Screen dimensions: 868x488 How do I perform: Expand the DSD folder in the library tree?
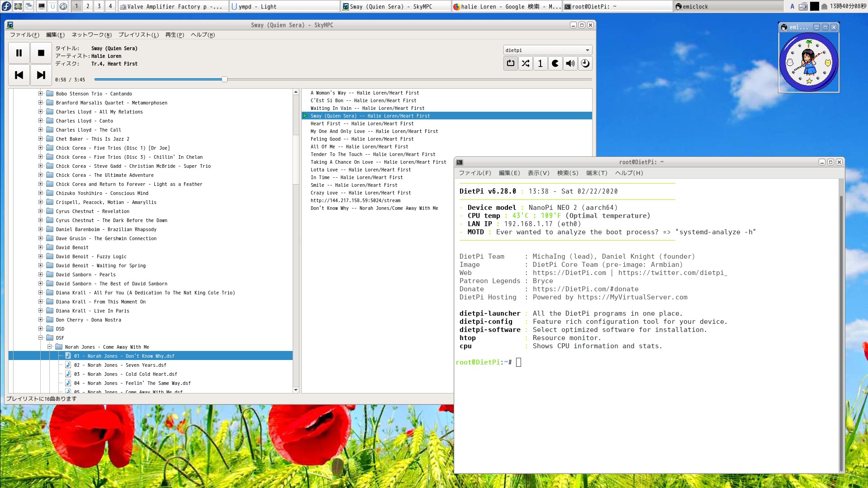(40, 329)
